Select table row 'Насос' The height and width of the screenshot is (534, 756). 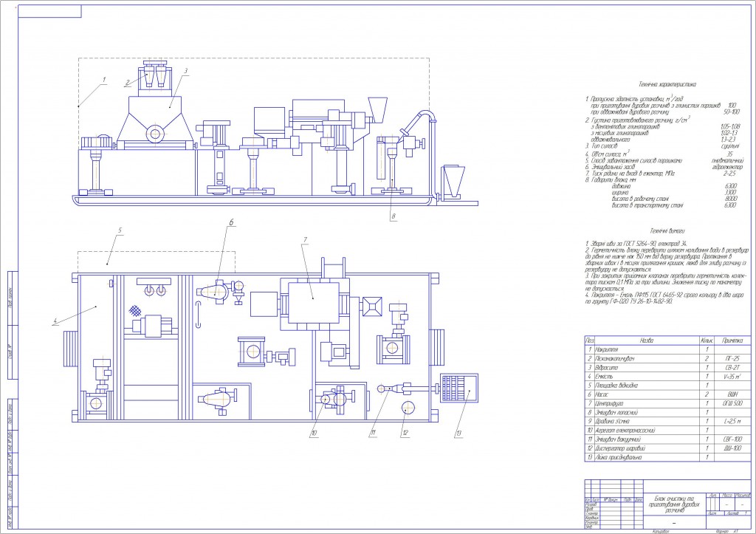tap(667, 394)
